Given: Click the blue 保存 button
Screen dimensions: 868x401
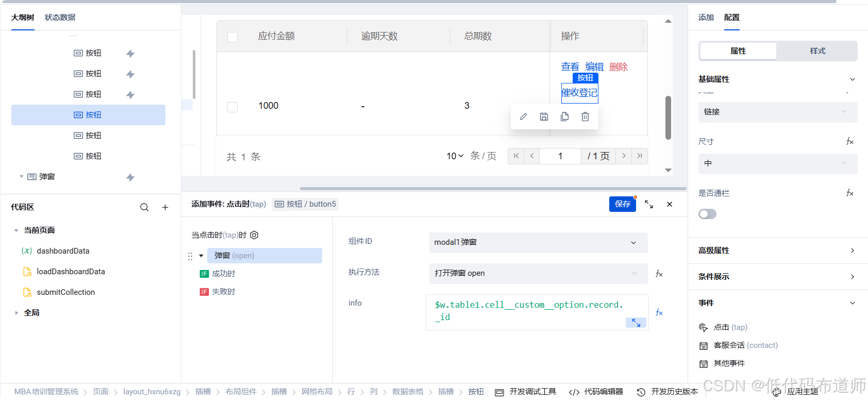Looking at the screenshot, I should click(x=623, y=204).
